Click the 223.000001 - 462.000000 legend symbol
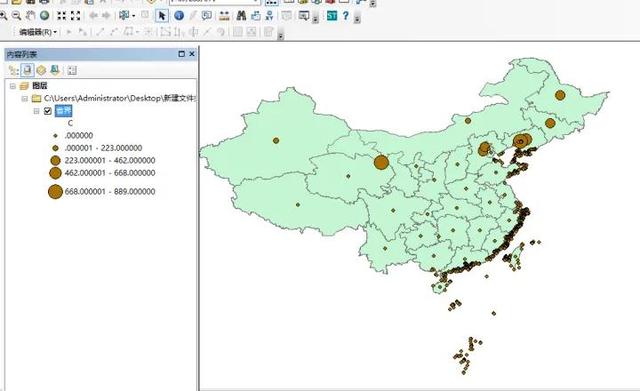Image resolution: width=640 pixels, height=391 pixels. (56, 160)
